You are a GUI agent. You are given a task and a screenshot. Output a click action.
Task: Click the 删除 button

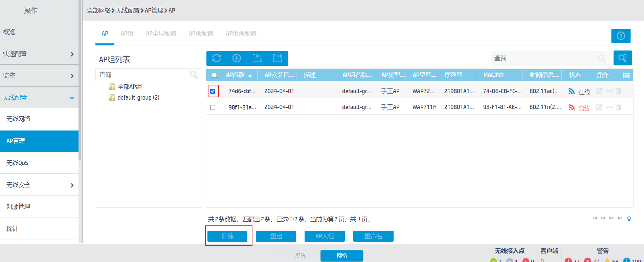point(227,236)
